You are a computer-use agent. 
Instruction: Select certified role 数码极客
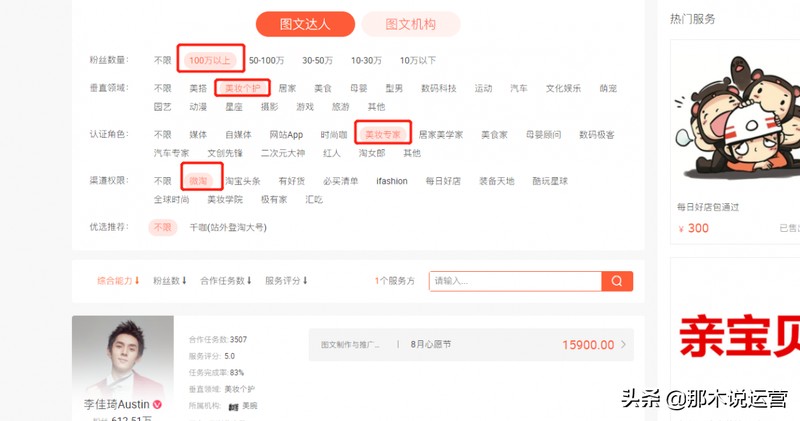tap(597, 135)
